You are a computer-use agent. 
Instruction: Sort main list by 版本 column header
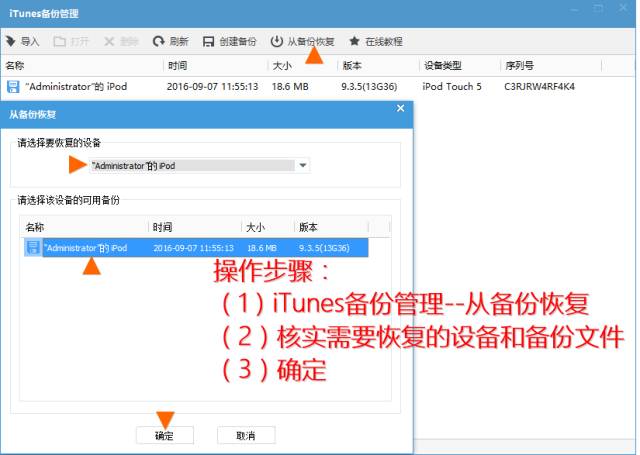tap(378, 65)
